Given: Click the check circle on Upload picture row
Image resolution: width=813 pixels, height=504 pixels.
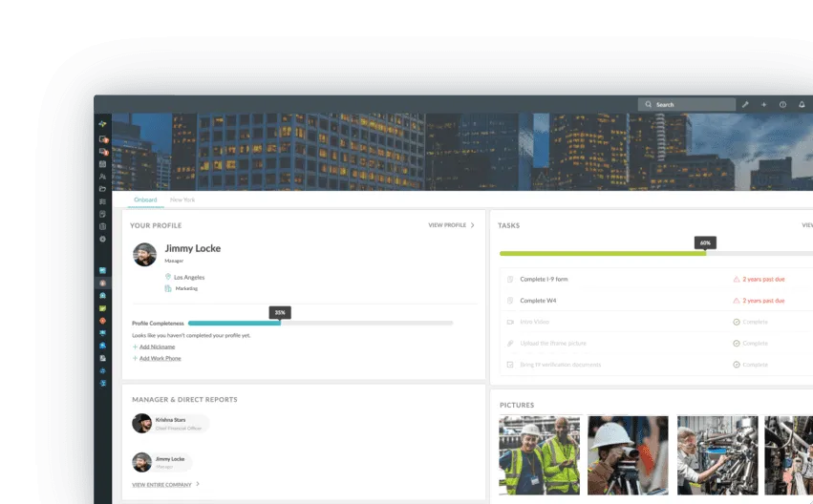Looking at the screenshot, I should [x=736, y=344].
